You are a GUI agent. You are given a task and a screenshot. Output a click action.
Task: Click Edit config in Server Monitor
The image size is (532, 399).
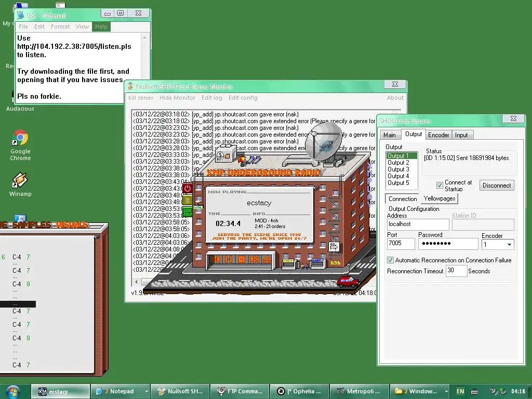pyautogui.click(x=243, y=98)
